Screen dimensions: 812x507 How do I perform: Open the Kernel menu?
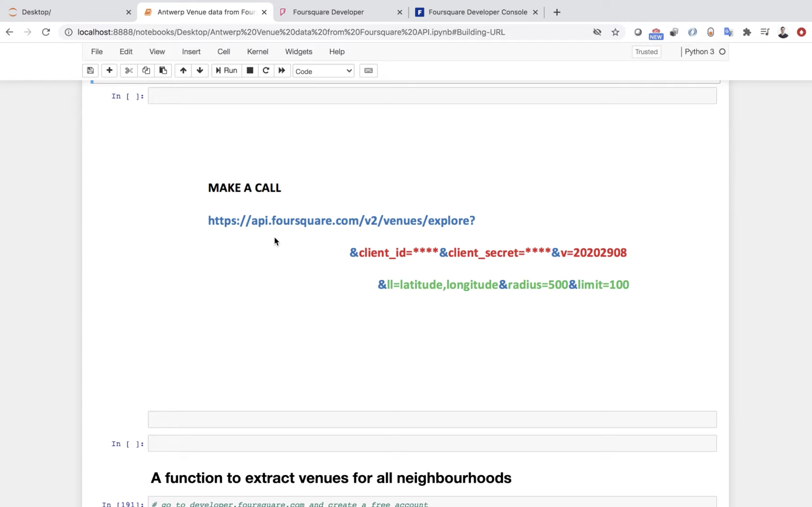coord(257,51)
